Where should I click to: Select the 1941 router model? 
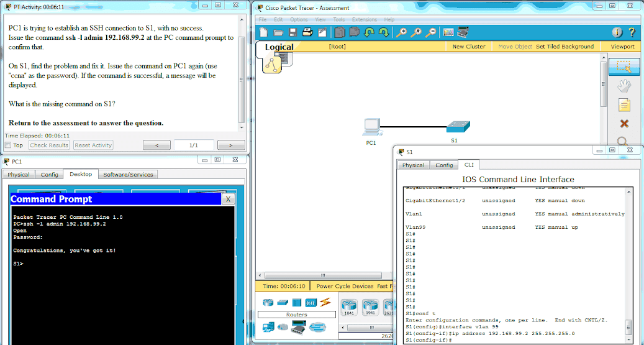click(x=370, y=307)
